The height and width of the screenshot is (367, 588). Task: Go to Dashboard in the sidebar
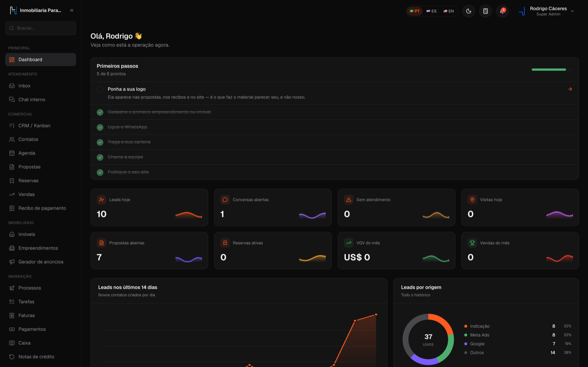click(x=41, y=60)
